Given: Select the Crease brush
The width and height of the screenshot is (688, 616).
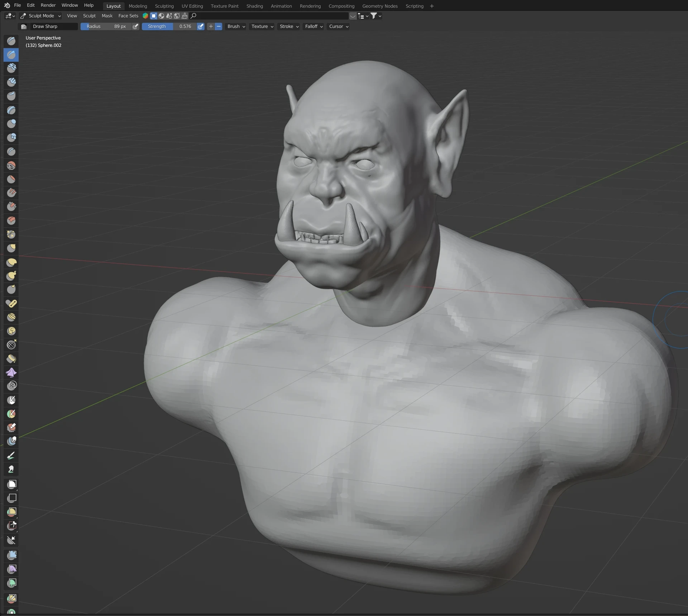Looking at the screenshot, I should [x=11, y=152].
